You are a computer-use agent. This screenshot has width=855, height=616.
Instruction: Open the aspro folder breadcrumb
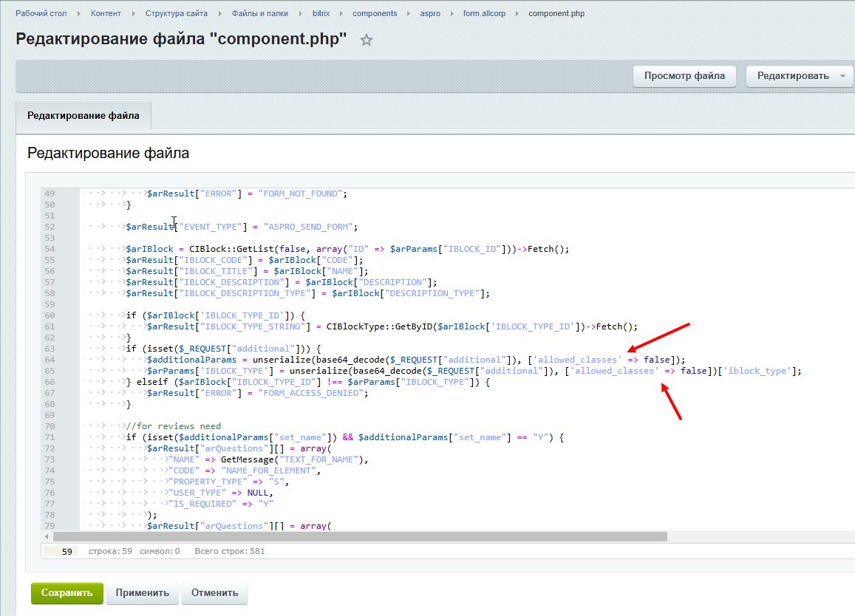(429, 13)
